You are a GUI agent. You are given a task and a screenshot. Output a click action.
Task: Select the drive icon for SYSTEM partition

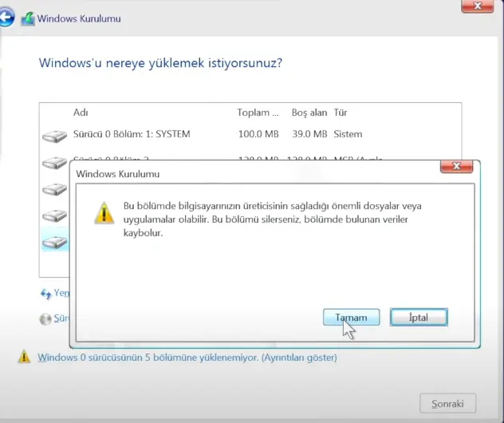(55, 136)
